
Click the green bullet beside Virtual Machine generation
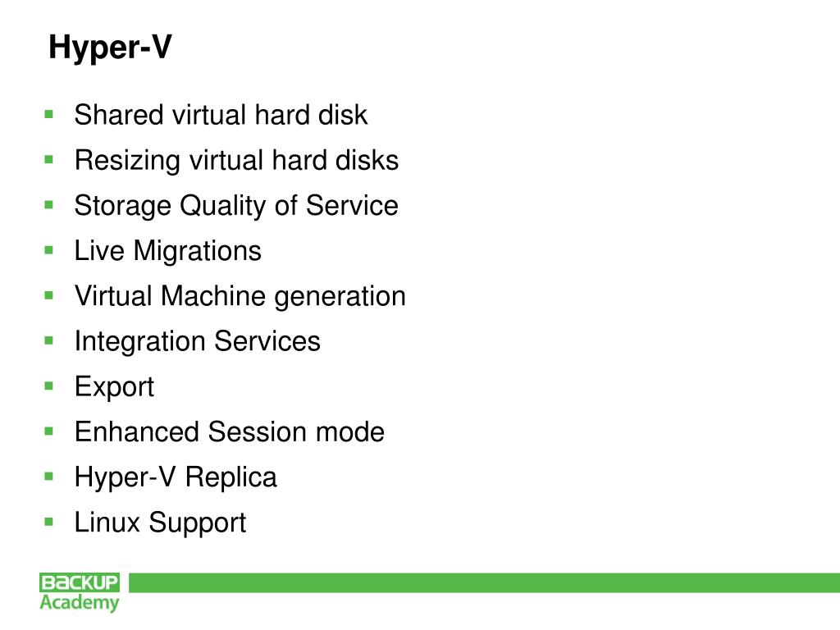(x=48, y=295)
